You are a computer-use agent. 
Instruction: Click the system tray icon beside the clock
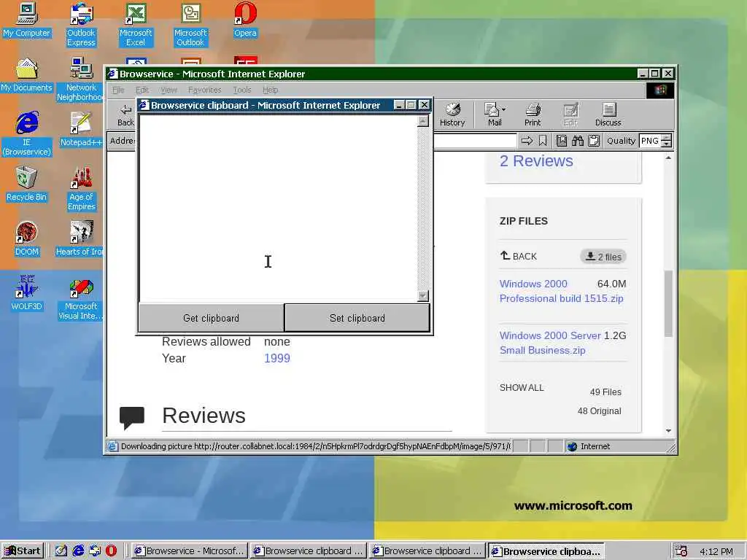(681, 551)
